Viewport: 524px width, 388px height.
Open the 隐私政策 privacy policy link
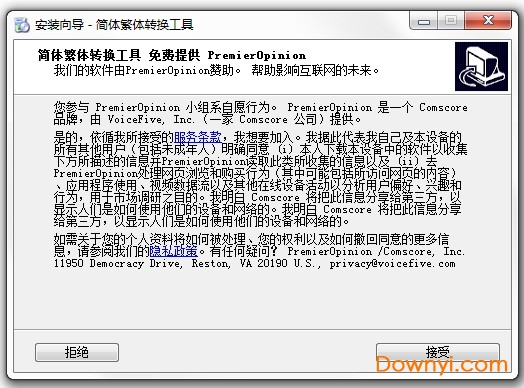click(x=173, y=251)
